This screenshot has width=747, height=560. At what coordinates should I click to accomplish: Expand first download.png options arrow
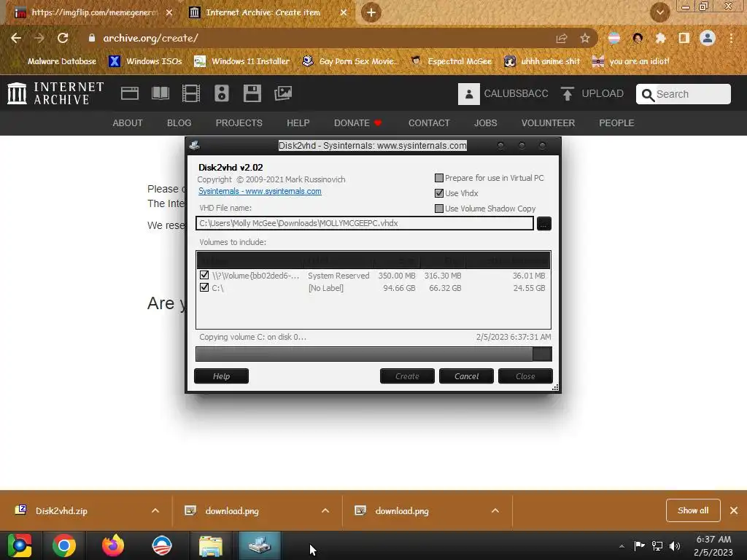325,511
